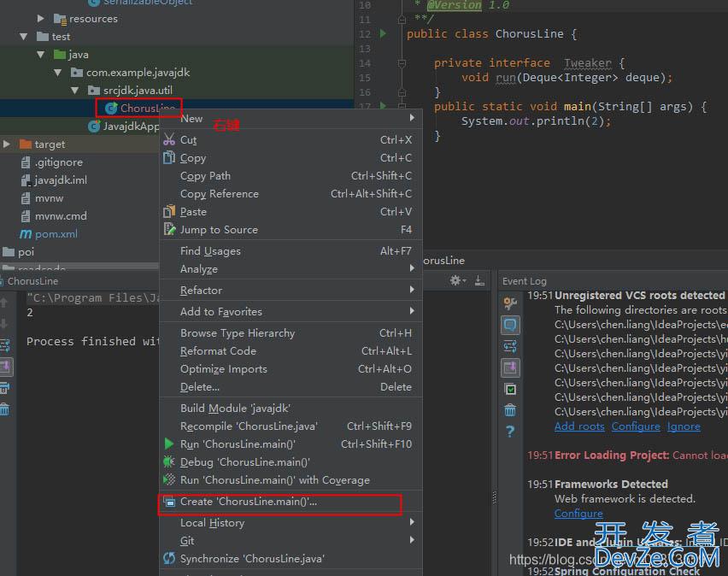This screenshot has height=576, width=728.
Task: Click the Debug bug icon in menu
Action: (169, 461)
